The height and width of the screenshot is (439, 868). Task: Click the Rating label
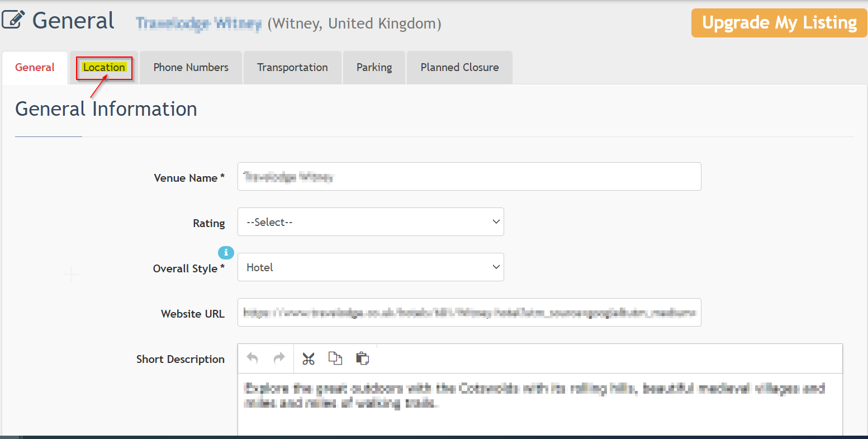(209, 223)
